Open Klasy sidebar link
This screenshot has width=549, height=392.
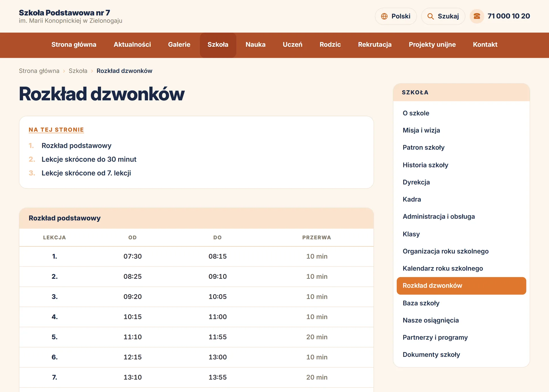(x=461, y=234)
